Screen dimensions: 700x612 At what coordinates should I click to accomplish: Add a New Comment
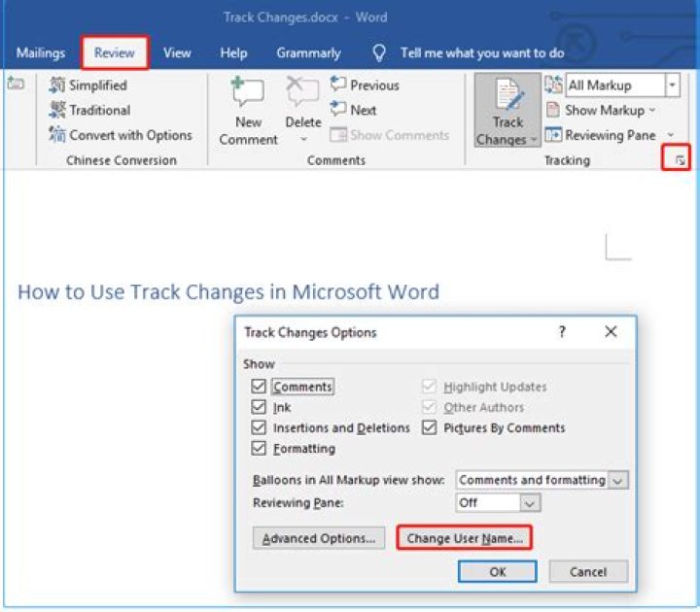tap(248, 112)
